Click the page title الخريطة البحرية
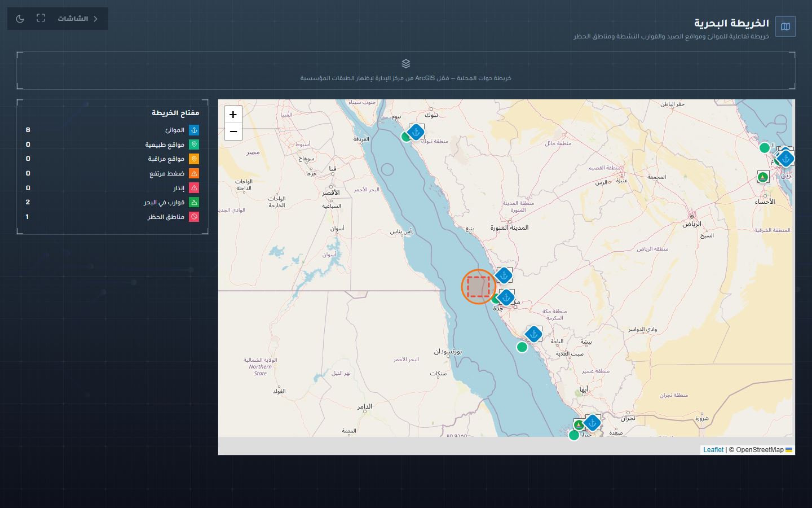Image resolution: width=812 pixels, height=508 pixels. (x=731, y=23)
